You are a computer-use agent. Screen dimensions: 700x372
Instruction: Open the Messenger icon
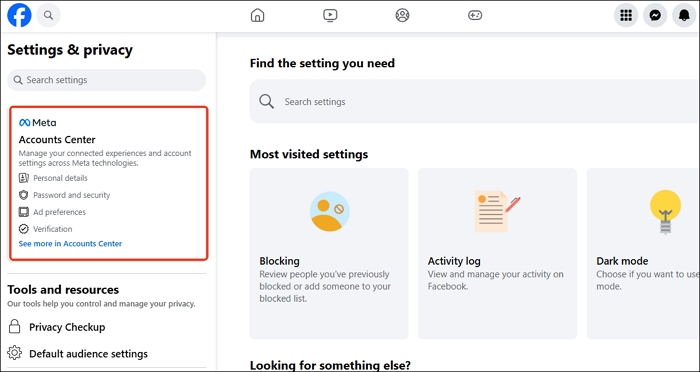click(x=655, y=15)
